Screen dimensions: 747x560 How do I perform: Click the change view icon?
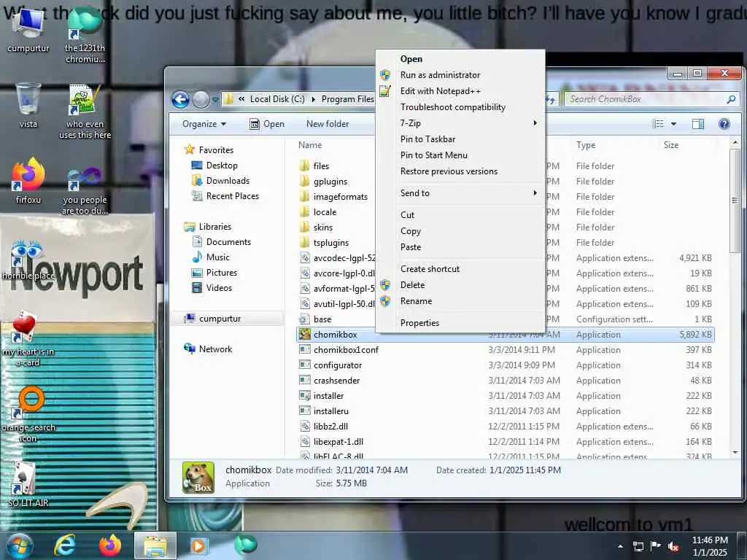(658, 124)
